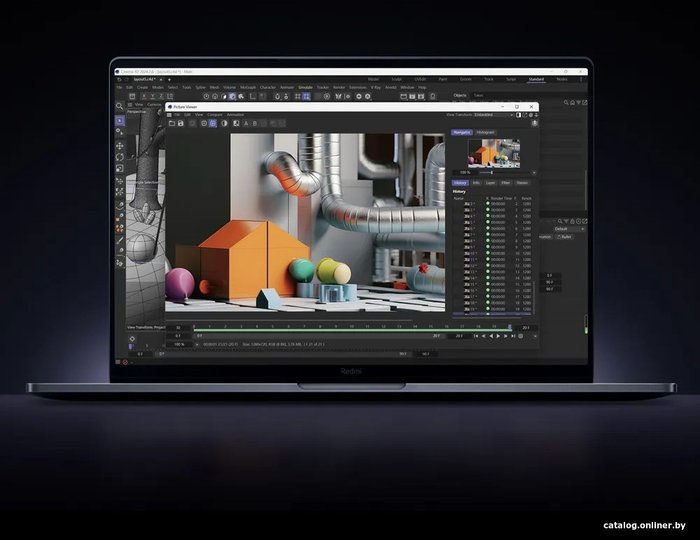Activate the arrow Selection tool in left toolbar
700x540 pixels.
[x=120, y=121]
